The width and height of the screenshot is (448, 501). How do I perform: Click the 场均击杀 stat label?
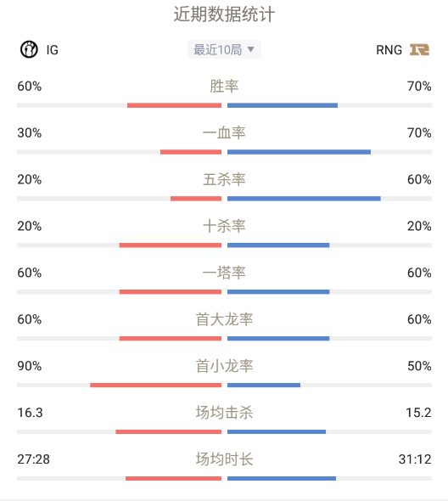(x=224, y=413)
